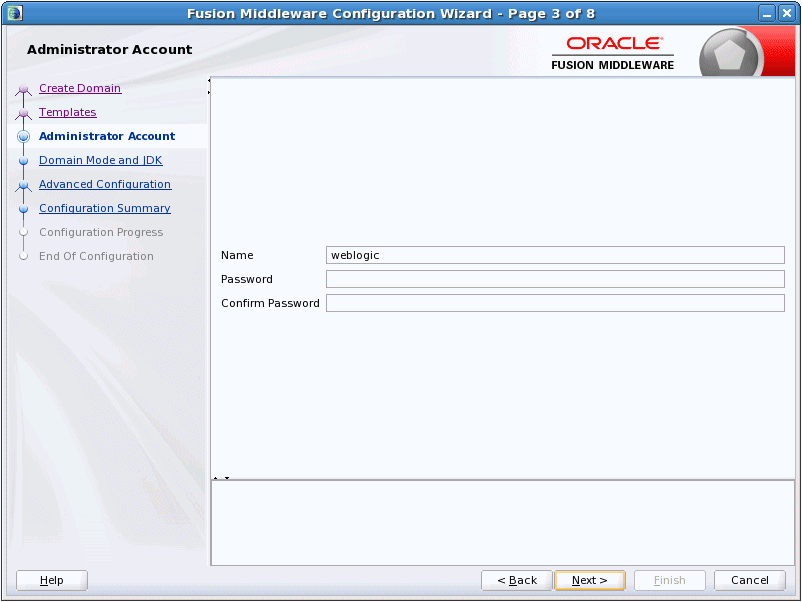
Task: Click the disabled Finish button
Action: click(670, 581)
